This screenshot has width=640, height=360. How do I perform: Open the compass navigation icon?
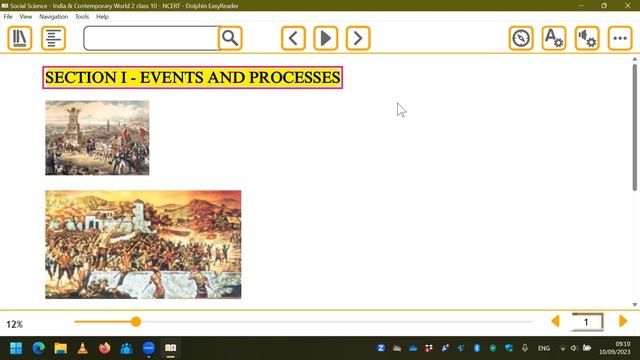pos(521,38)
